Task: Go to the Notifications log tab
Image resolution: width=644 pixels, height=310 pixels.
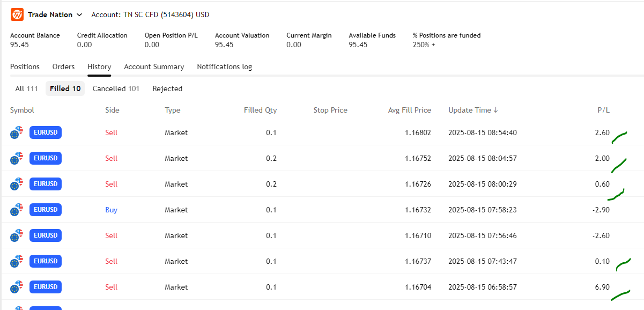Action: (224, 67)
